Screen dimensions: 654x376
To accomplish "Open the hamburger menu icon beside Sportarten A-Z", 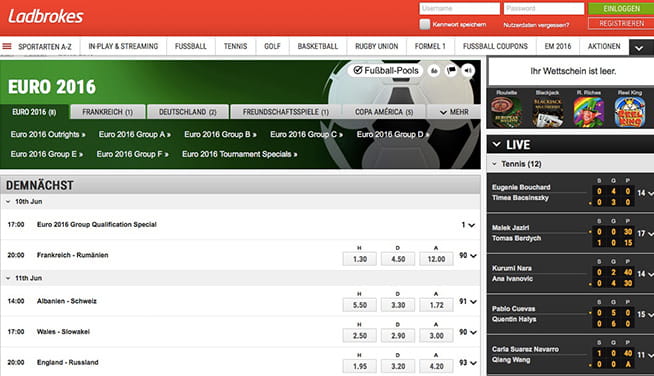I will [7, 46].
